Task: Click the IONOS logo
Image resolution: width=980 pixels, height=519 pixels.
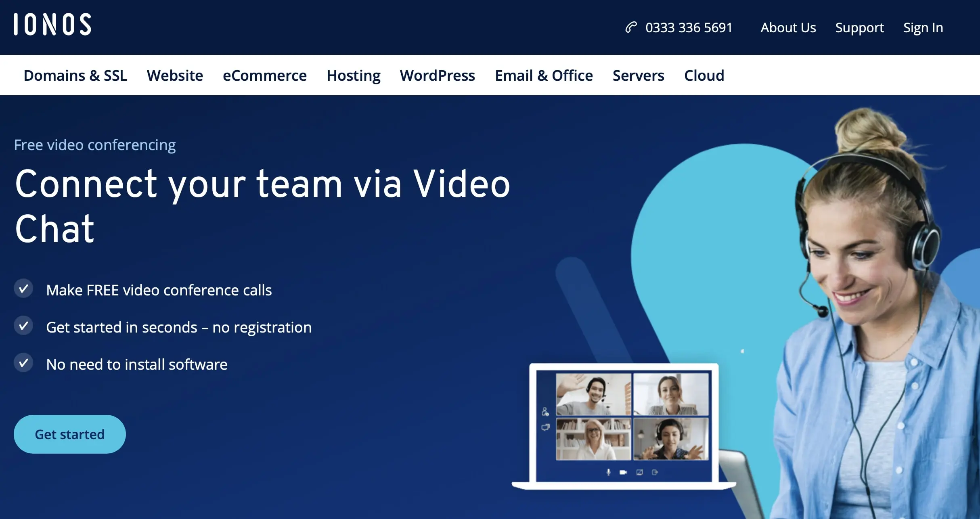Action: click(x=52, y=25)
